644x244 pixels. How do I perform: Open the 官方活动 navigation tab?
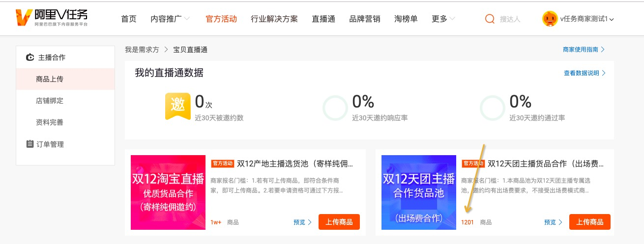[221, 19]
